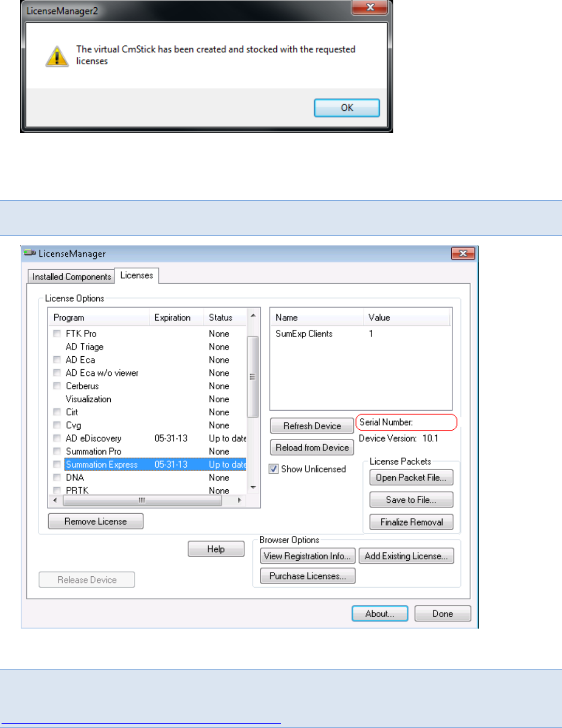The height and width of the screenshot is (728, 562).
Task: Check the Summation Pro checkbox
Action: (57, 452)
